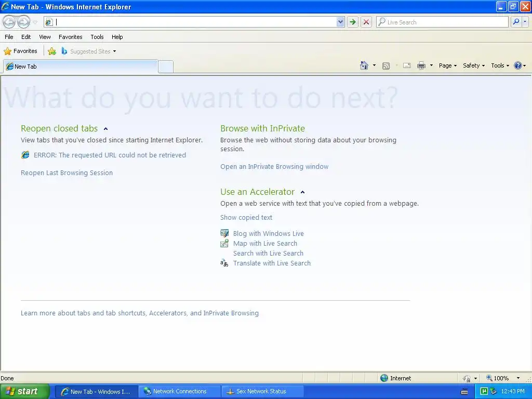Screen dimensions: 532x399
Task: Click the blank new tab button
Action: (x=166, y=67)
